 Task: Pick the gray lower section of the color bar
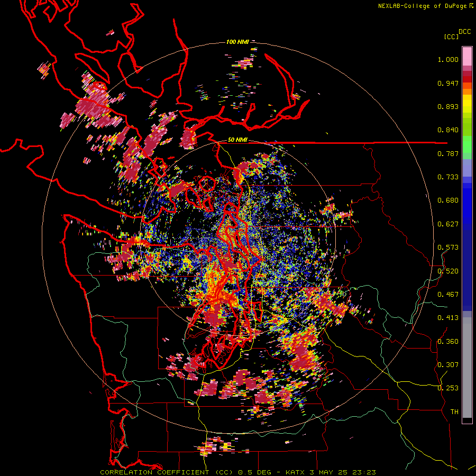pyautogui.click(x=467, y=368)
